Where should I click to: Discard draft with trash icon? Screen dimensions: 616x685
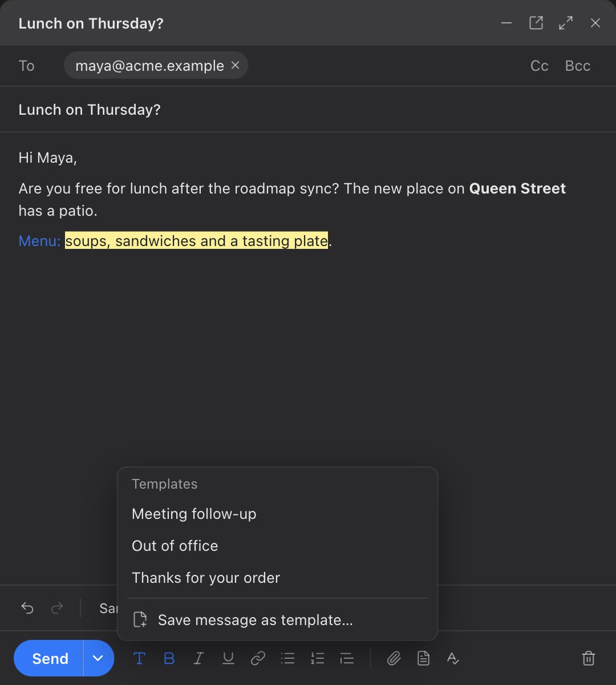click(x=589, y=658)
